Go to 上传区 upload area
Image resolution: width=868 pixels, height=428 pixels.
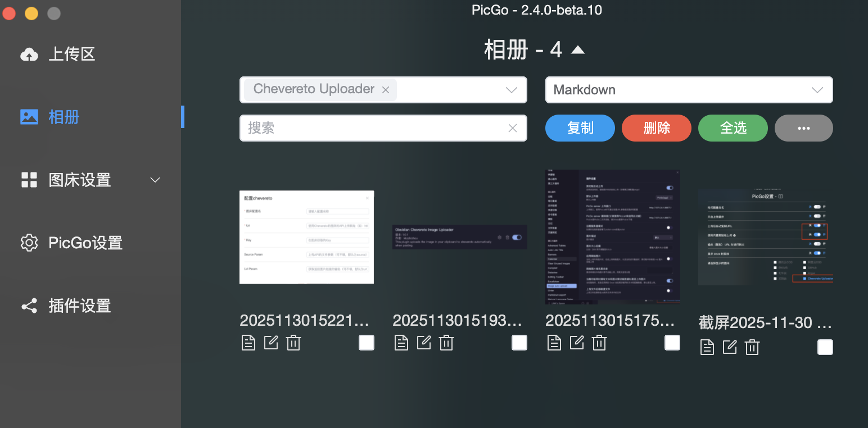click(x=71, y=54)
